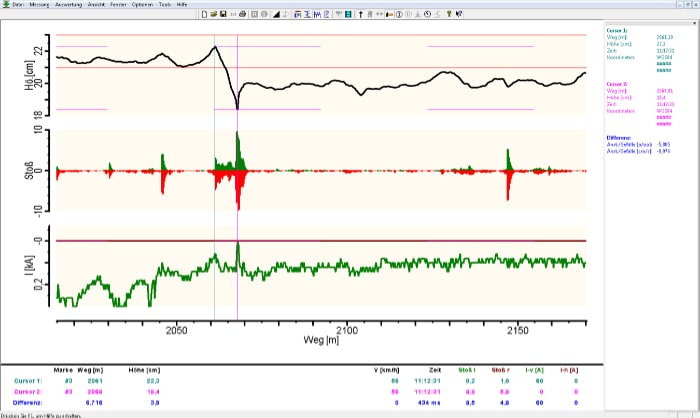The height and width of the screenshot is (418, 700).
Task: Click the clock icon in the toolbar
Action: tap(427, 15)
